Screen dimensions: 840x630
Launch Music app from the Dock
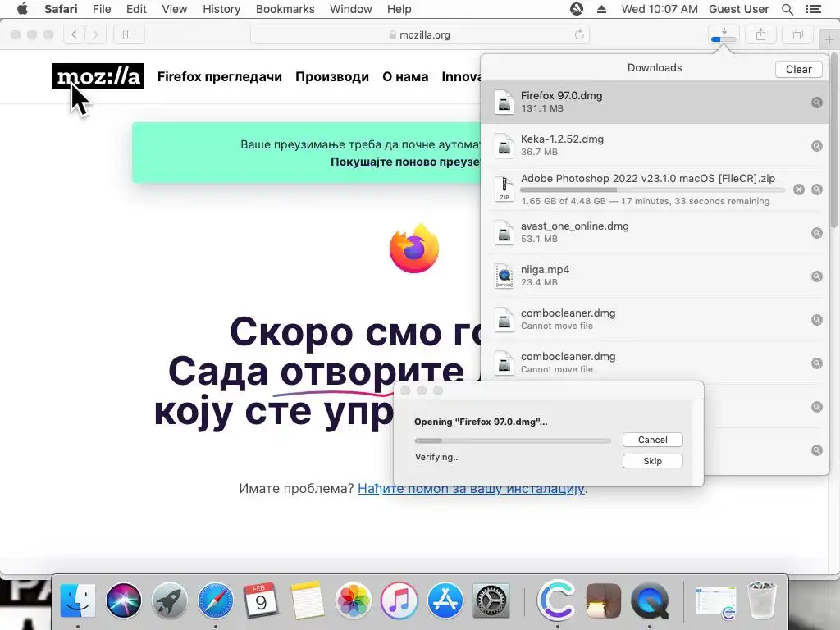click(399, 600)
